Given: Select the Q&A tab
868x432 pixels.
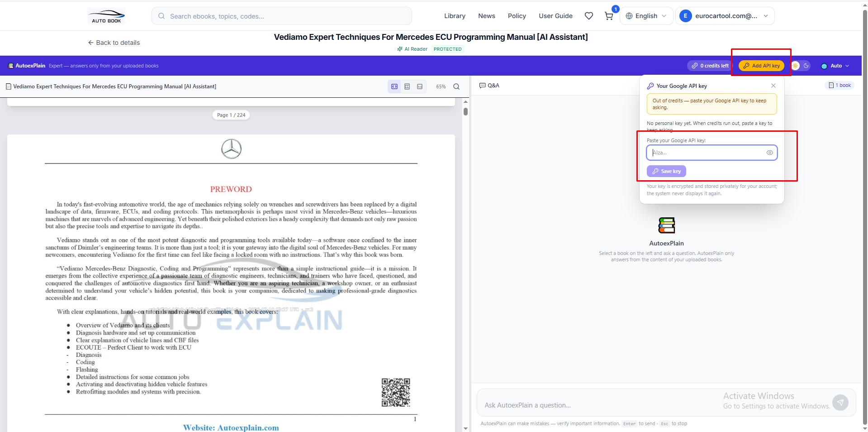Looking at the screenshot, I should pos(489,85).
